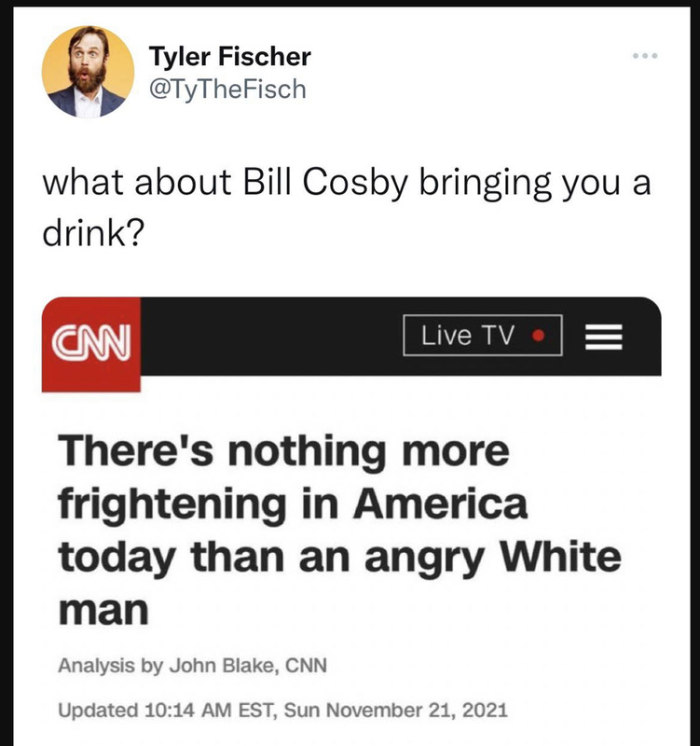Click 'frightening in America' headline line

click(293, 504)
